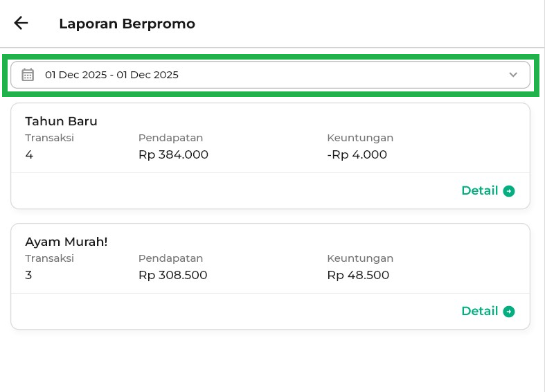Click Pendapatan label in Tahun Baru card
The height and width of the screenshot is (392, 545).
[x=170, y=138]
